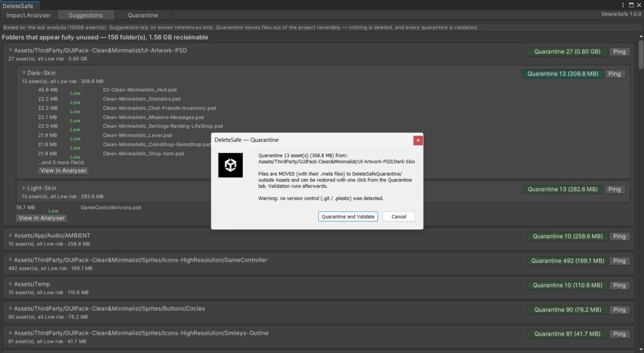Close the Quarantine dialog with the red X
The width and height of the screenshot is (644, 353).
click(418, 140)
